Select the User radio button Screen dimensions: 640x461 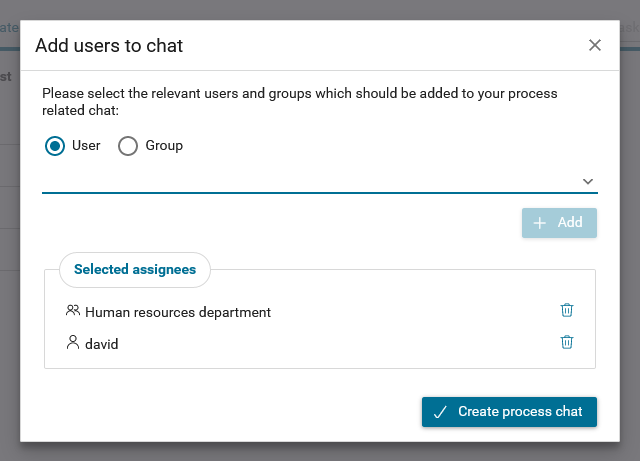[55, 146]
